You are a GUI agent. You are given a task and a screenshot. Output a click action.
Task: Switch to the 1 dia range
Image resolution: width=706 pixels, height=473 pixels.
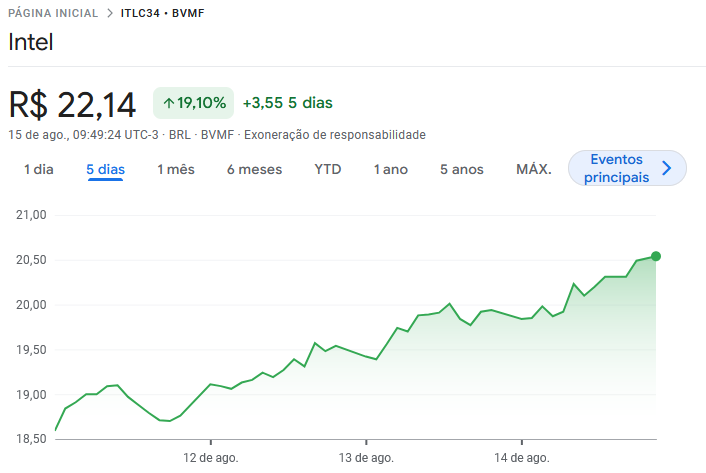pyautogui.click(x=39, y=169)
